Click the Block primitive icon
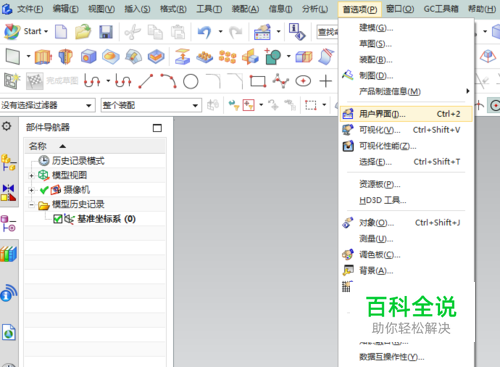Image resolution: width=500 pixels, height=367 pixels. click(x=88, y=56)
